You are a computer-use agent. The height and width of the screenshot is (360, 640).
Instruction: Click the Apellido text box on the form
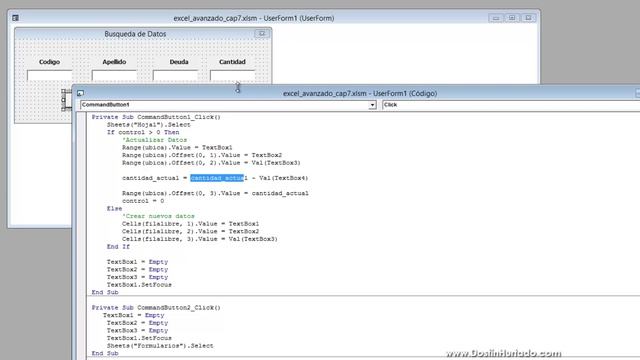pos(114,76)
